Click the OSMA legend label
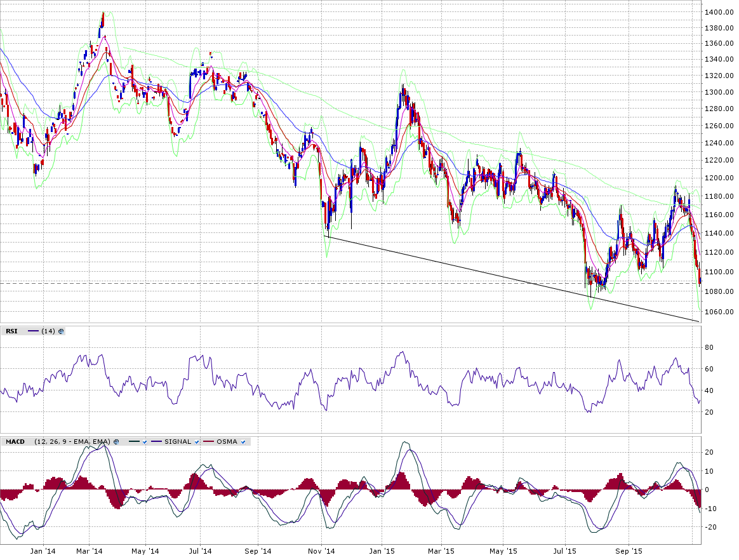 [227, 442]
